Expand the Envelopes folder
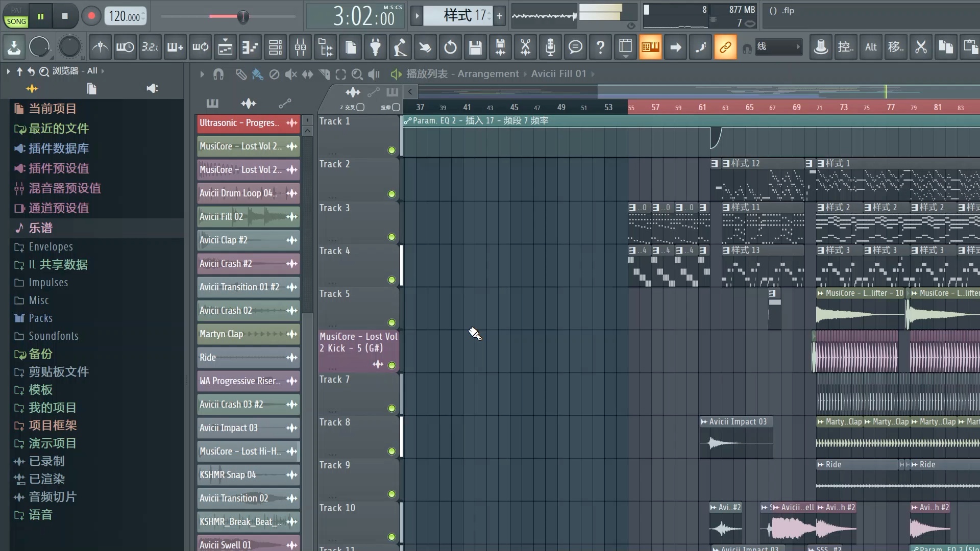980x551 pixels. (x=51, y=247)
